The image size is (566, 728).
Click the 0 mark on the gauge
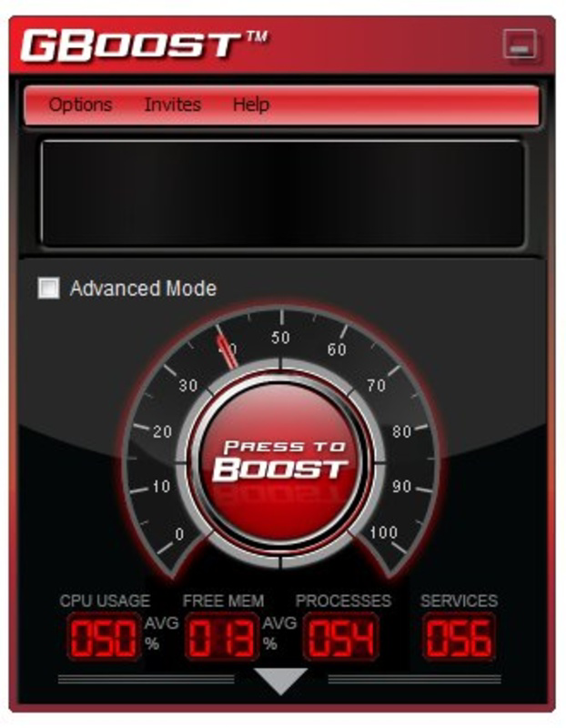179,534
